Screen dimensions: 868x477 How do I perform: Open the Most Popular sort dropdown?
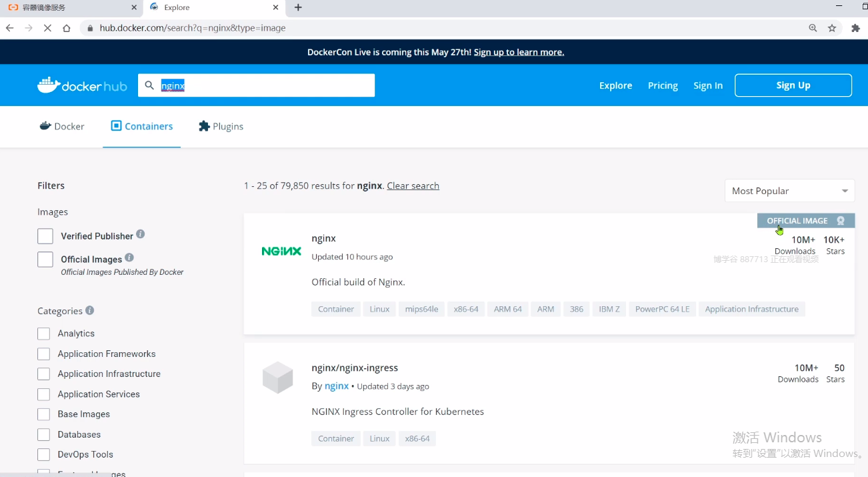coord(789,191)
